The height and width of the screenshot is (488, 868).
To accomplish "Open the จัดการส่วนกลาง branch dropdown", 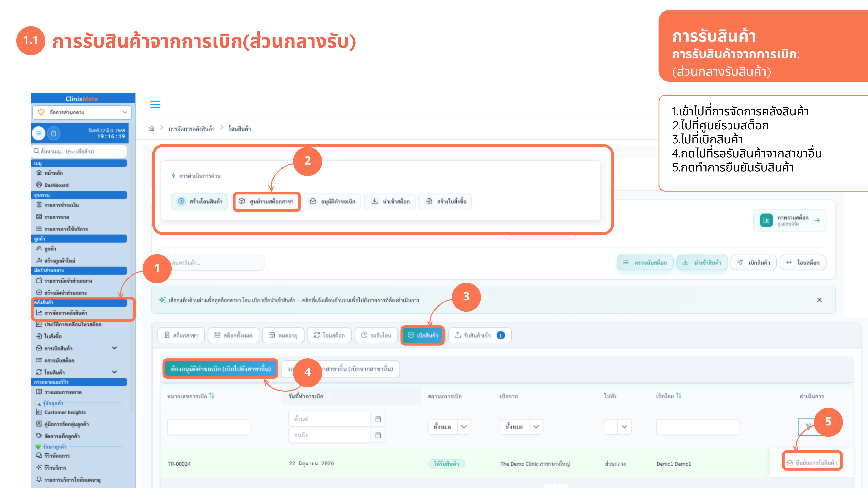I will tap(82, 112).
